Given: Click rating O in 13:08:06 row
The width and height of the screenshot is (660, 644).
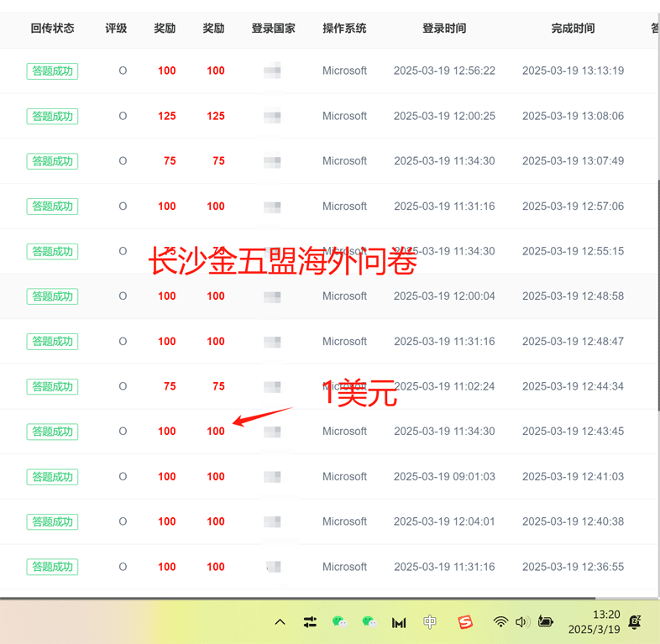Looking at the screenshot, I should pyautogui.click(x=123, y=116).
